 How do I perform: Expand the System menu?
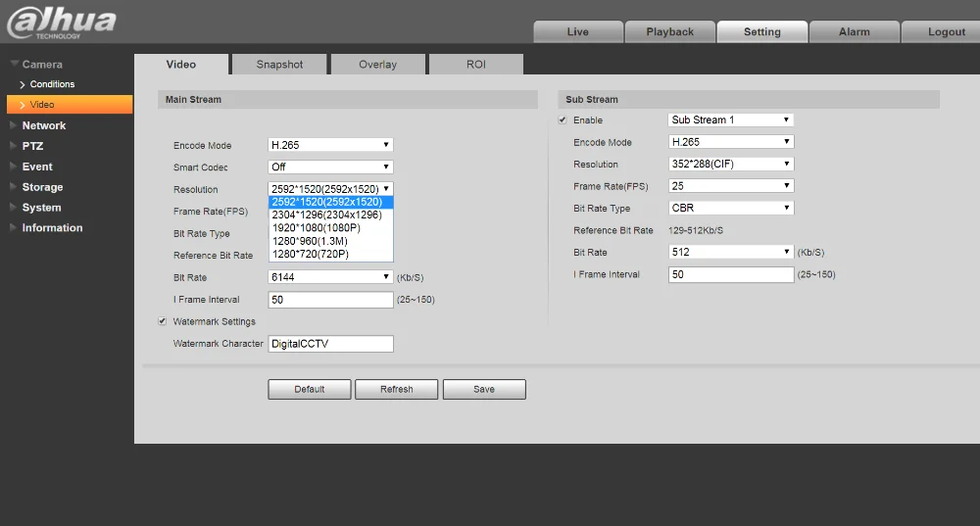(x=41, y=208)
